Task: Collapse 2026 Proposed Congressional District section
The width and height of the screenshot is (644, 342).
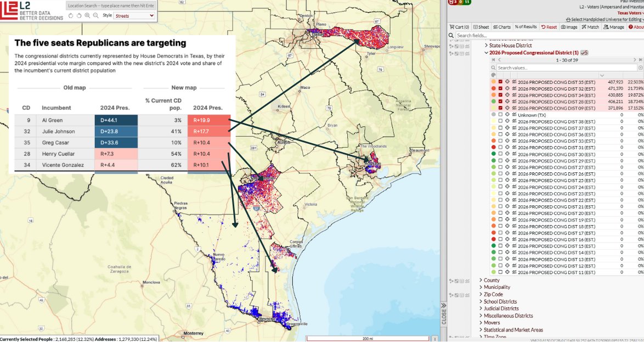Action: coord(486,52)
